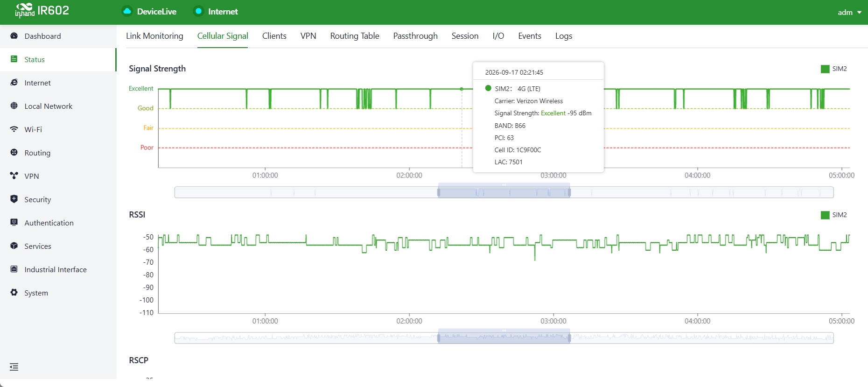Click the Security shield icon in sidebar

(14, 199)
